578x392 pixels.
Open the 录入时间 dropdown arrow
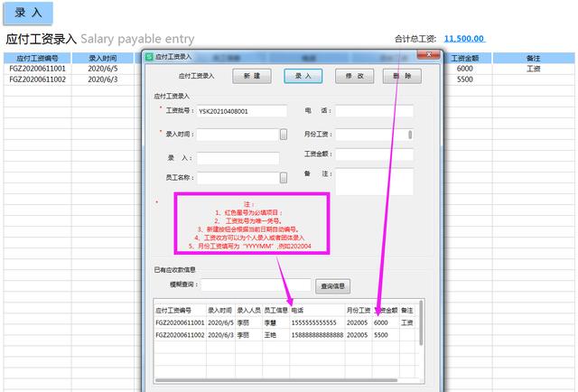pos(284,135)
